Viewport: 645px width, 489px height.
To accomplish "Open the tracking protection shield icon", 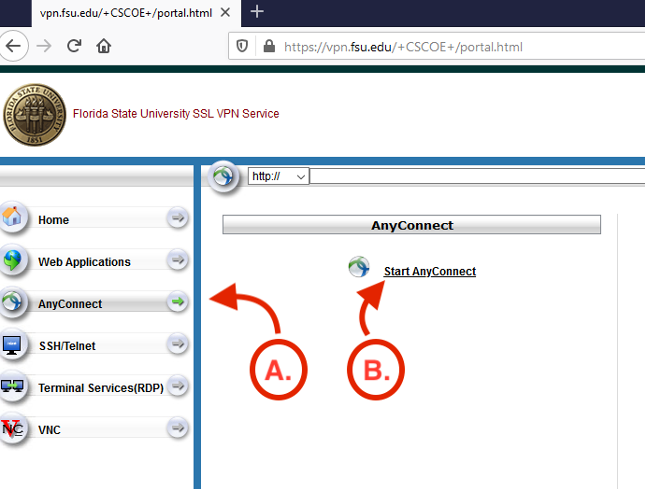I will (x=242, y=46).
